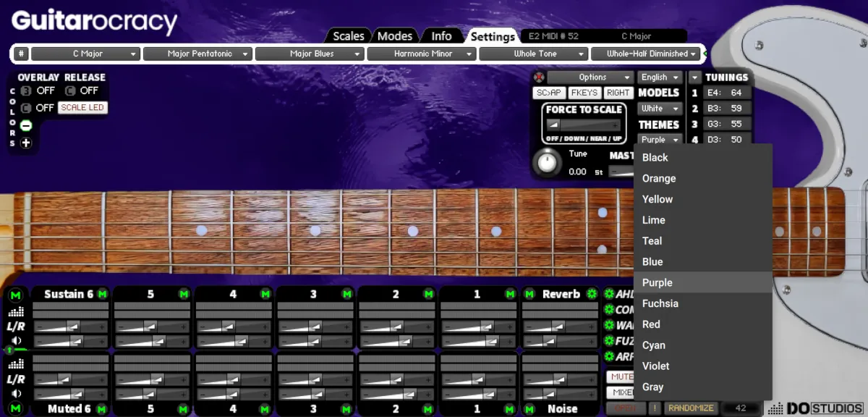Click the gear icon next to AHD
Screen dimensions: 868x417
(608, 294)
